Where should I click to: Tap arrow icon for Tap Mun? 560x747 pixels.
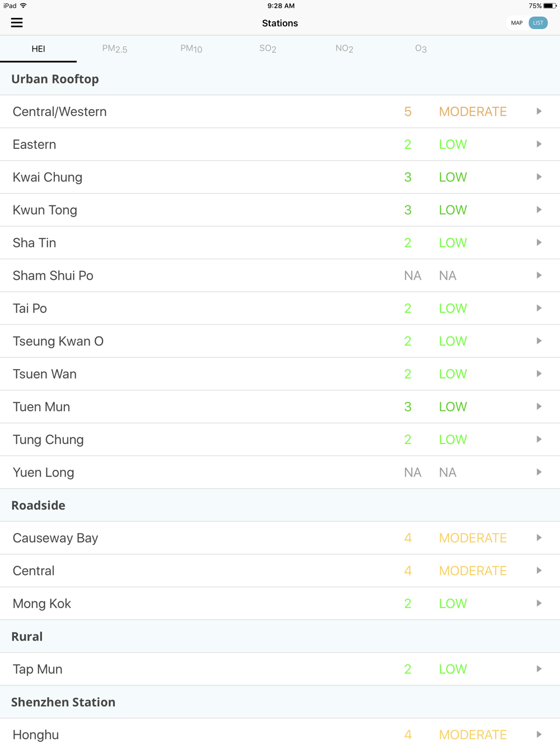(x=539, y=669)
